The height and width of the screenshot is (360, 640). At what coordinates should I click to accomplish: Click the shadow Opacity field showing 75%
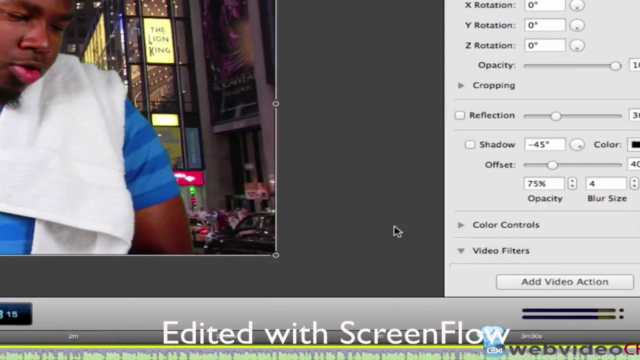(x=544, y=184)
